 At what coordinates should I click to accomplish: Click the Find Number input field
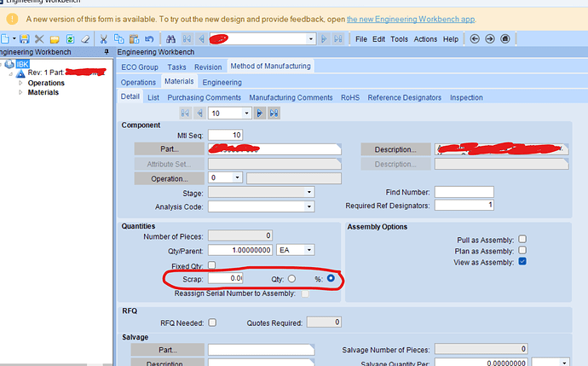pos(464,192)
